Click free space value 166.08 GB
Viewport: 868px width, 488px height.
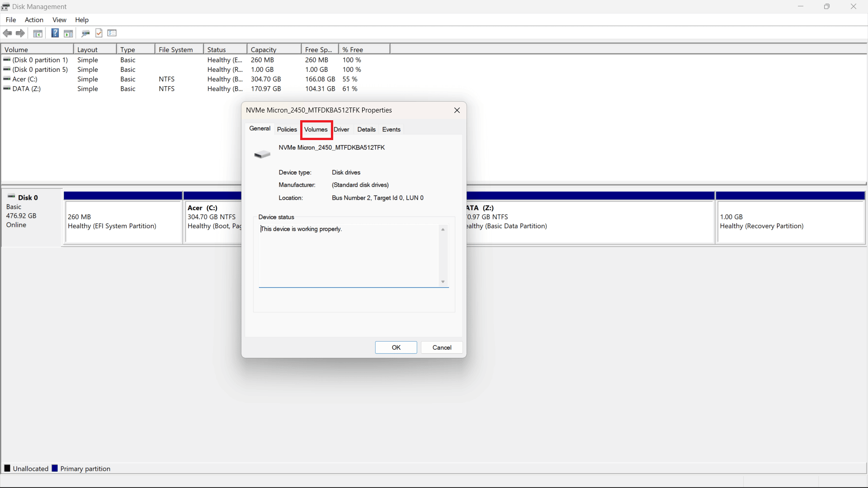[320, 79]
